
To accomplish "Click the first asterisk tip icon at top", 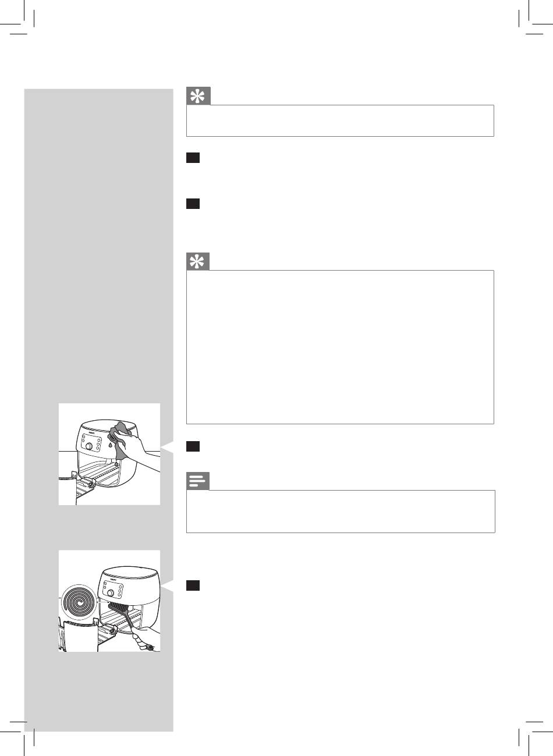I will pyautogui.click(x=198, y=97).
